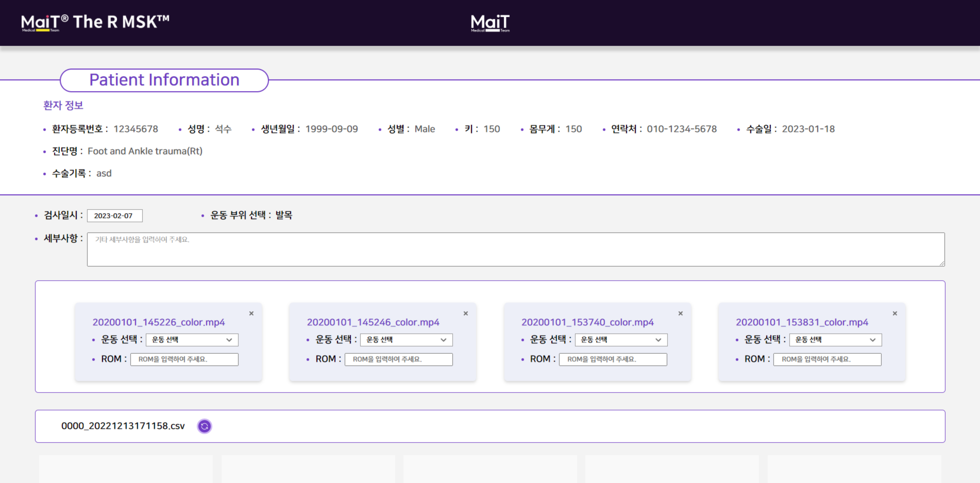Remove the 20200101_145246_color.mp4 card
This screenshot has width=980, height=483.
[x=466, y=313]
